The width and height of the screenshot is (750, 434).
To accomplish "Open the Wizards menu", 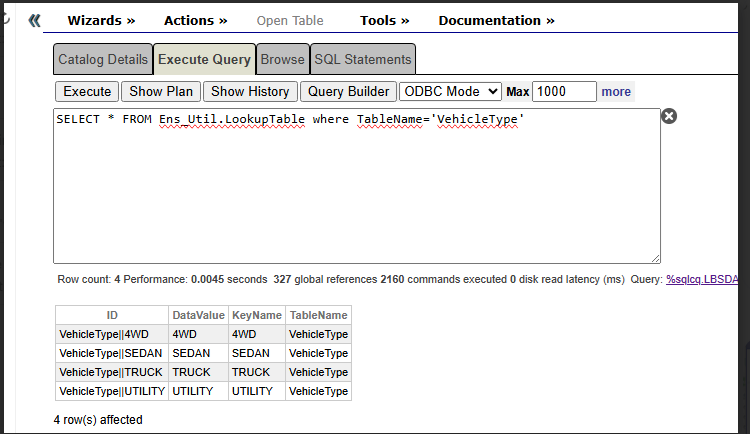I will pos(101,20).
